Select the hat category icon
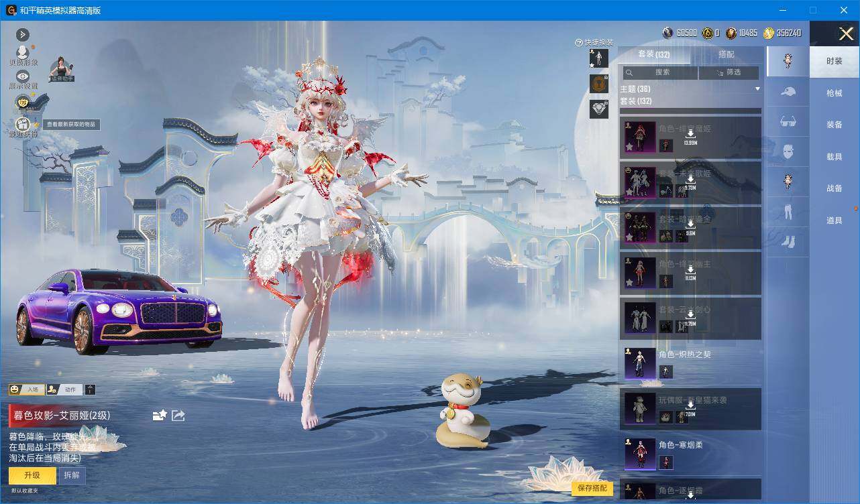The width and height of the screenshot is (860, 504). click(x=788, y=92)
